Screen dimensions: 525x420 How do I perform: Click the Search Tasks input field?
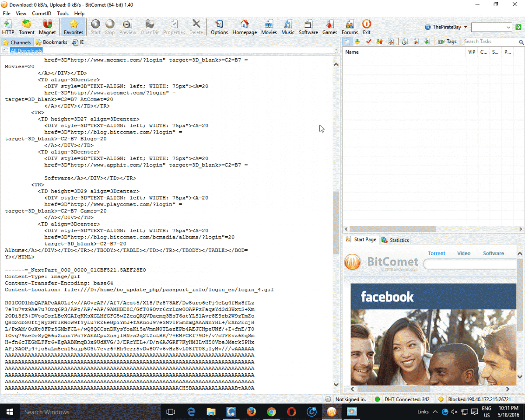point(490,42)
